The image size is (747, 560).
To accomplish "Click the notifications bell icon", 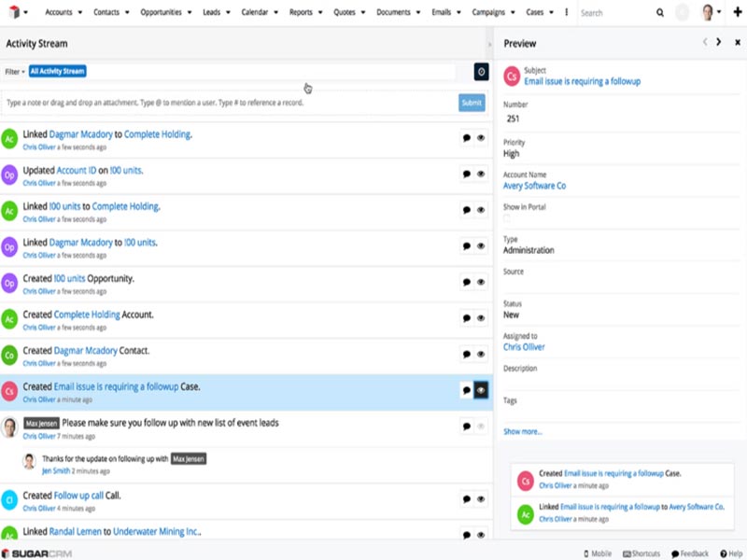I will tap(683, 12).
